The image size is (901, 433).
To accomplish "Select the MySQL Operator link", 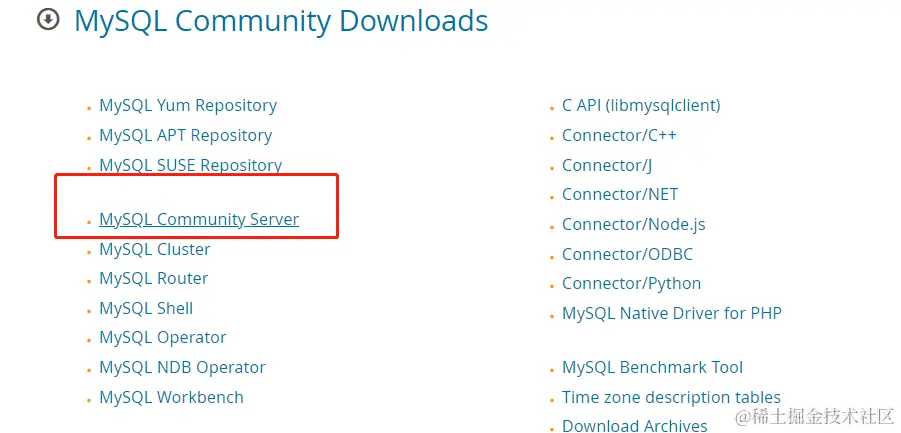I will [x=163, y=338].
